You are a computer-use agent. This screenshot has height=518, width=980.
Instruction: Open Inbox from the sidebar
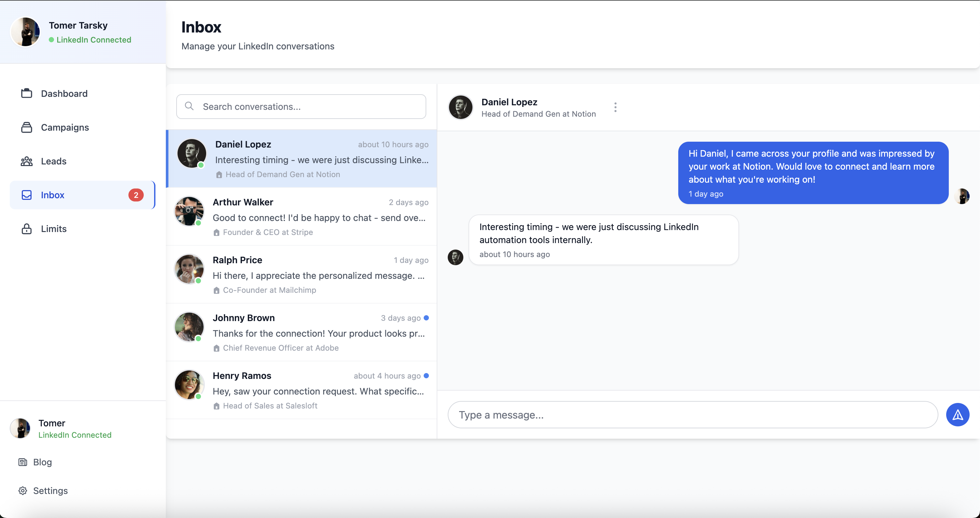(x=52, y=195)
